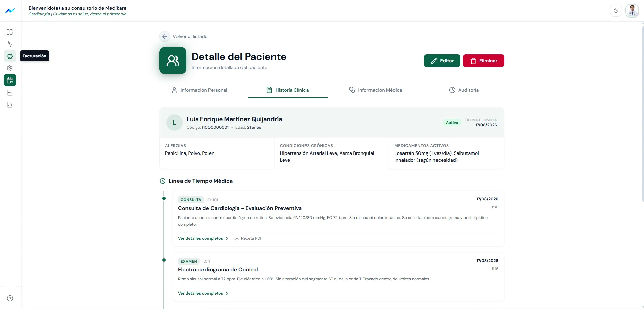Image resolution: width=644 pixels, height=309 pixels.
Task: Click the green patient detail header icon
Action: [173, 61]
